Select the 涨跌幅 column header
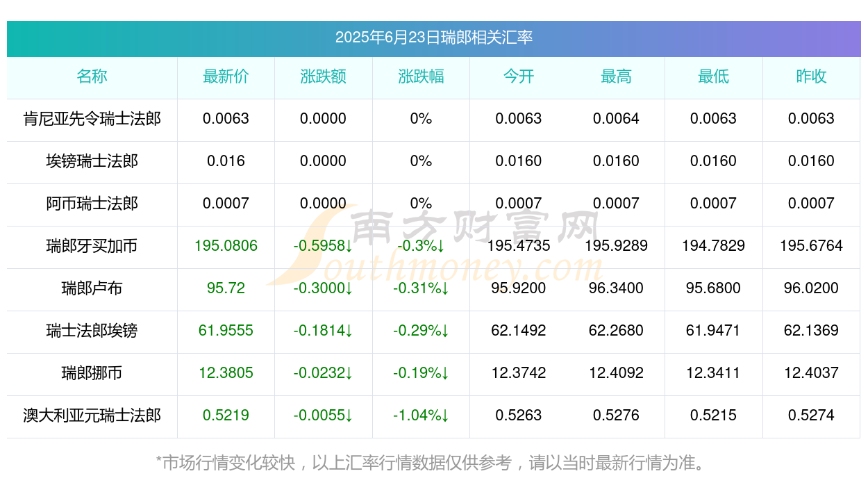 421,76
